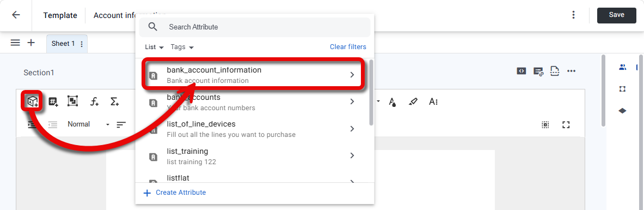644x210 pixels.
Task: Insert a formula with f+ icon
Action: [x=95, y=101]
